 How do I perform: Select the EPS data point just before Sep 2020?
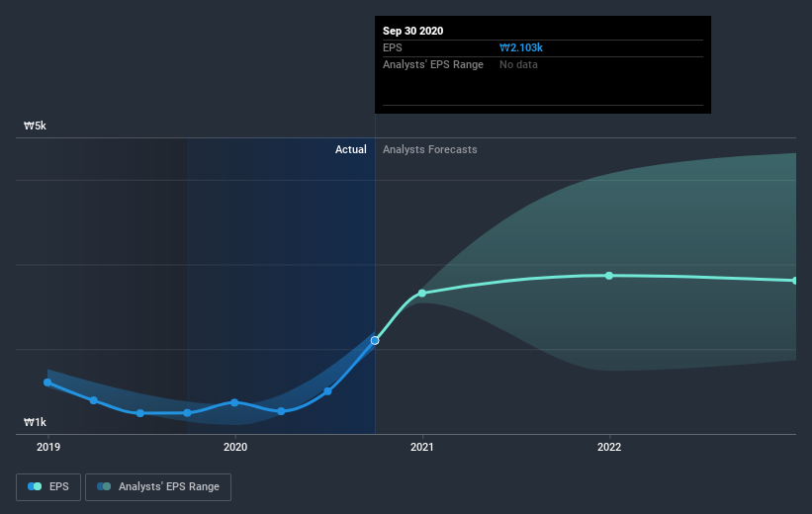[x=327, y=391]
